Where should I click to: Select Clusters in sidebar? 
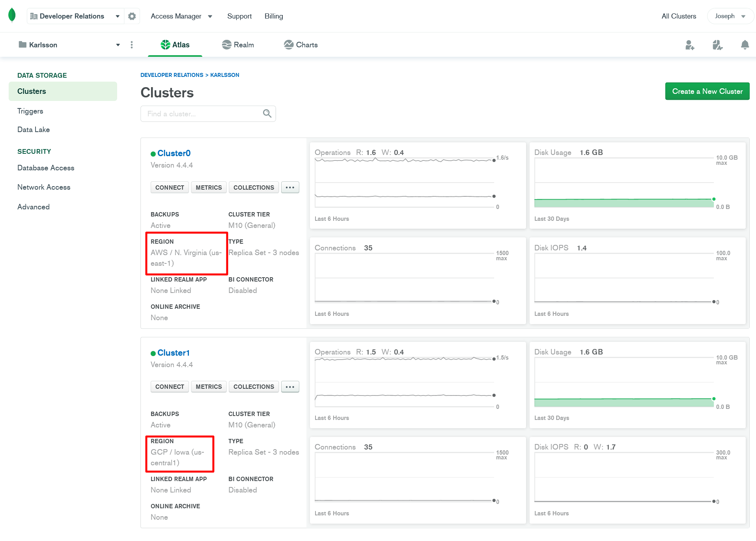(x=63, y=91)
